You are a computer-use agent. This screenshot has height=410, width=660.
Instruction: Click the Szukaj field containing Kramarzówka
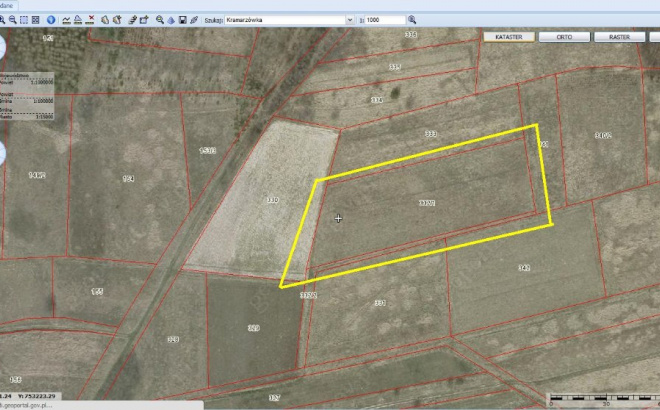click(x=285, y=20)
